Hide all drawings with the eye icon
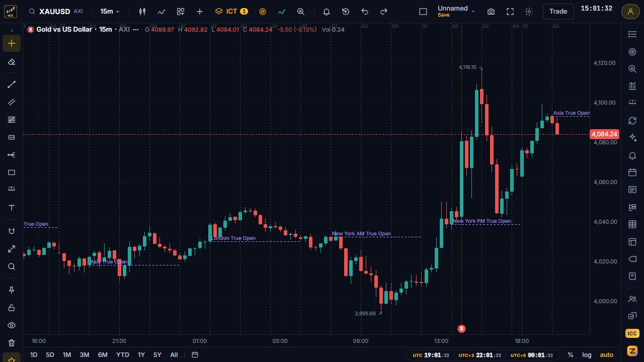644x362 pixels. (12, 325)
